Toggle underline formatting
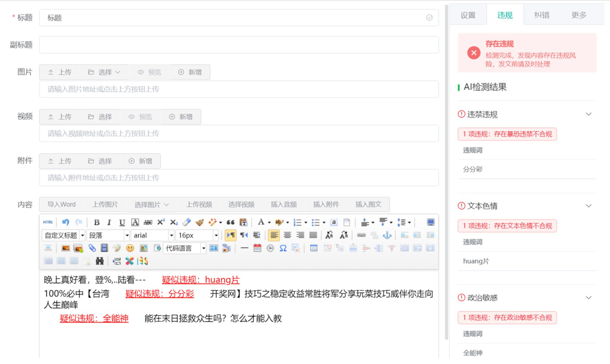The height and width of the screenshot is (364, 610). 122,222
